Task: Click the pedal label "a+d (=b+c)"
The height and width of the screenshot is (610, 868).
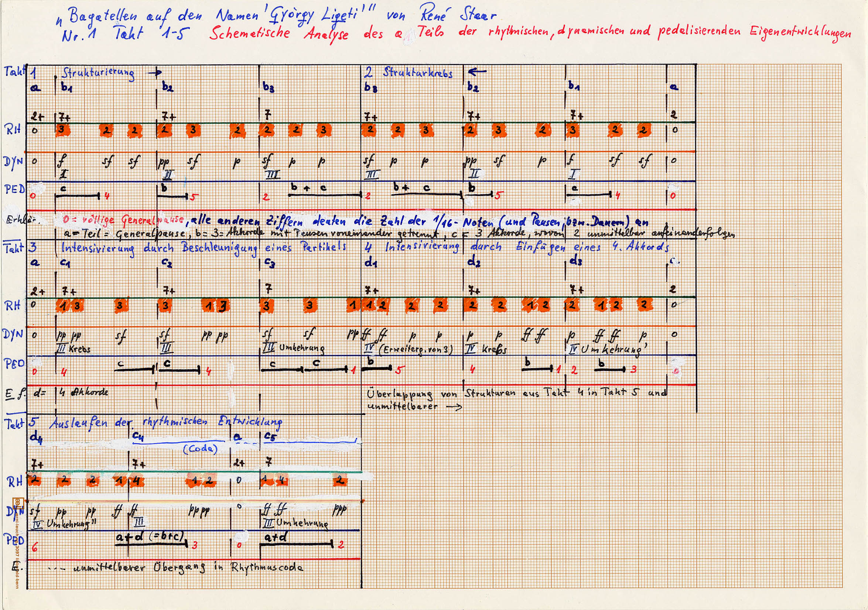Action: [150, 536]
